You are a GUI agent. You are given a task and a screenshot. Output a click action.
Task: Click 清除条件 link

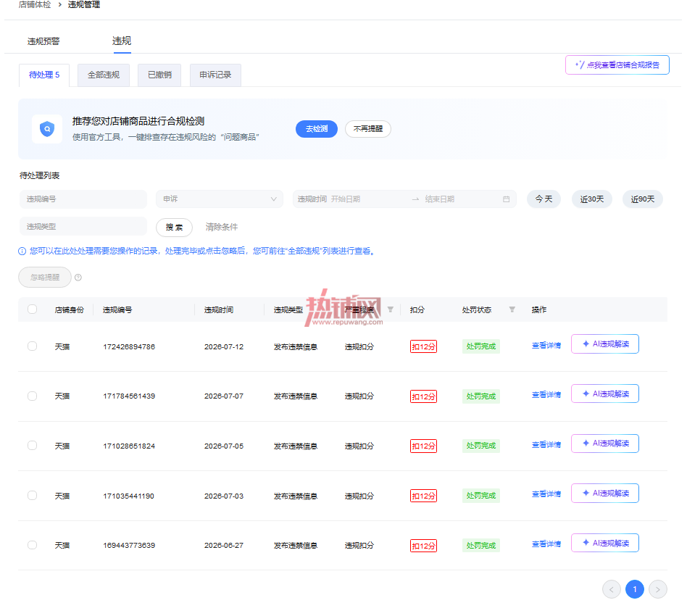click(x=222, y=227)
